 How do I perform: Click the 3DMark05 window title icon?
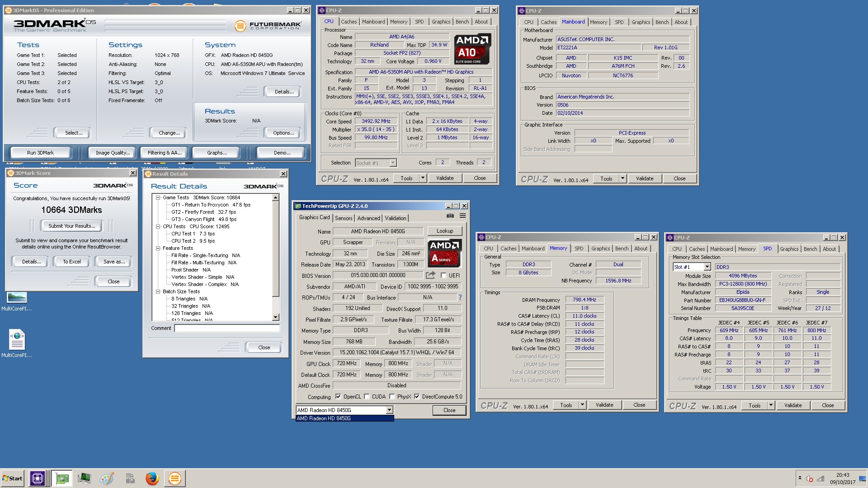[x=9, y=10]
